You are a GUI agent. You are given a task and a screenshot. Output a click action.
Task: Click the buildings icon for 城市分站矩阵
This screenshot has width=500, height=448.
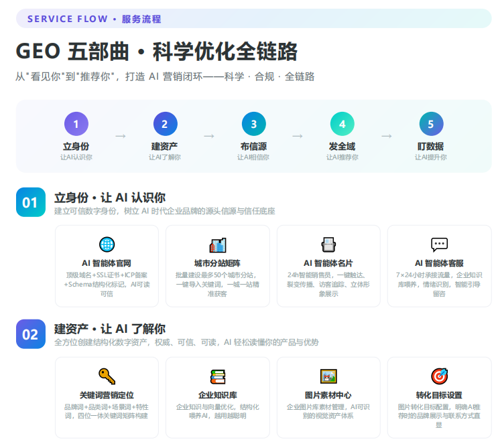[x=217, y=245]
